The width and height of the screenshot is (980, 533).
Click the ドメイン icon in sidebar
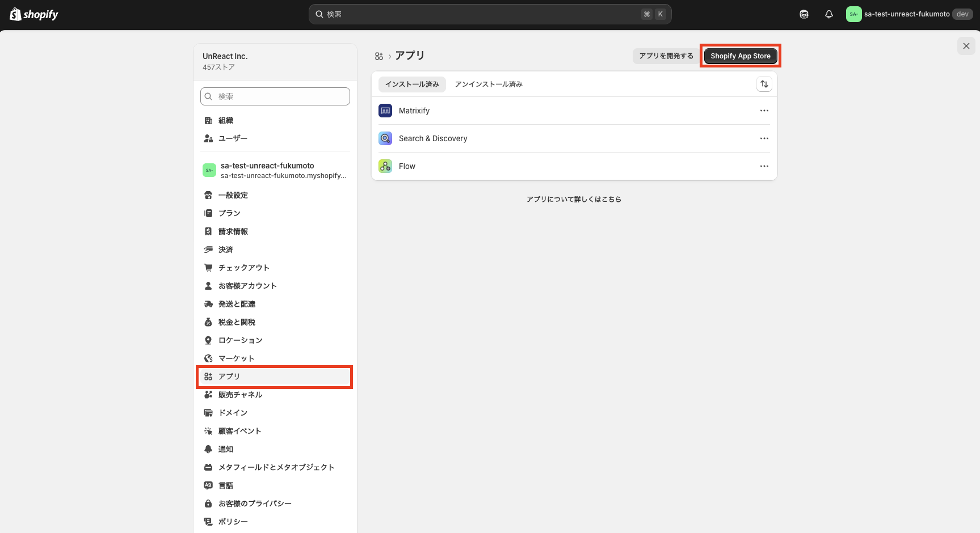coord(208,413)
